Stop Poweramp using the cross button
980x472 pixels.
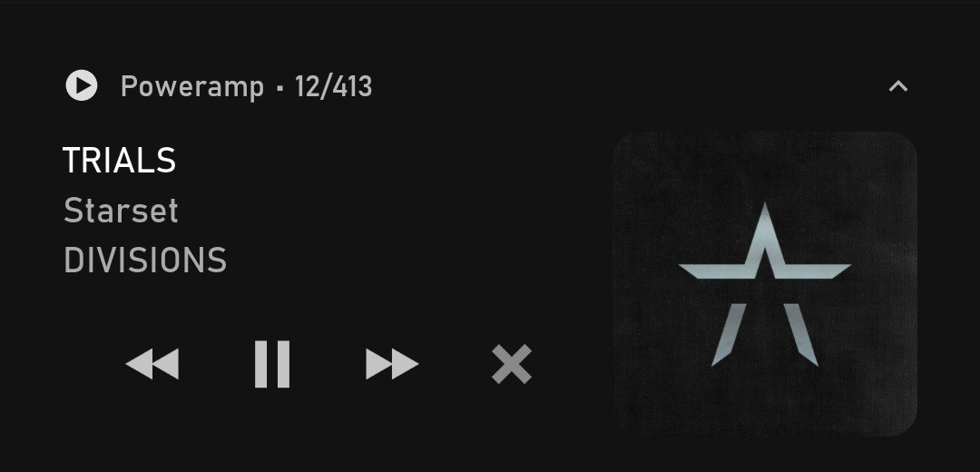tap(512, 364)
